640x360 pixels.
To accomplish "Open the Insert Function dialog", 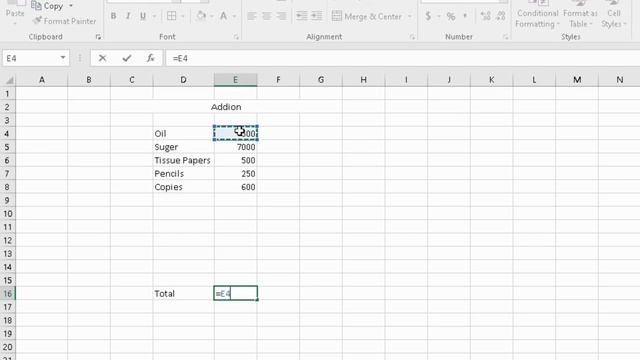I will point(151,58).
